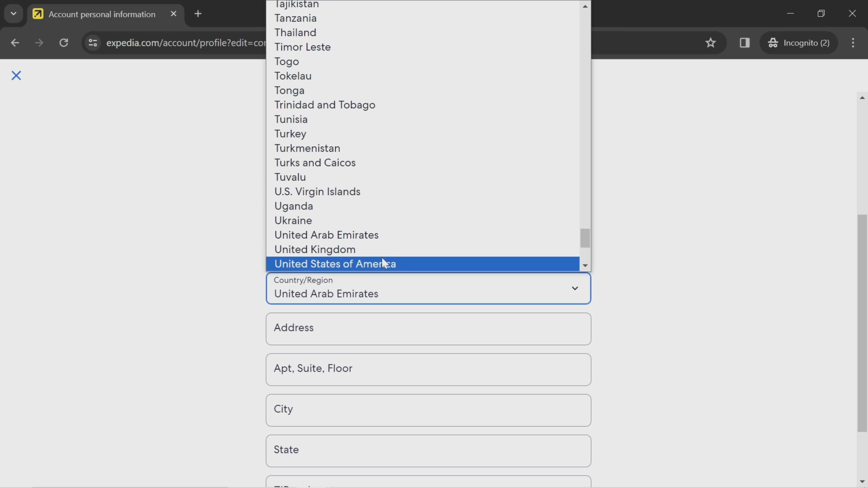Select United States of America option
This screenshot has height=488, width=868.
click(335, 263)
